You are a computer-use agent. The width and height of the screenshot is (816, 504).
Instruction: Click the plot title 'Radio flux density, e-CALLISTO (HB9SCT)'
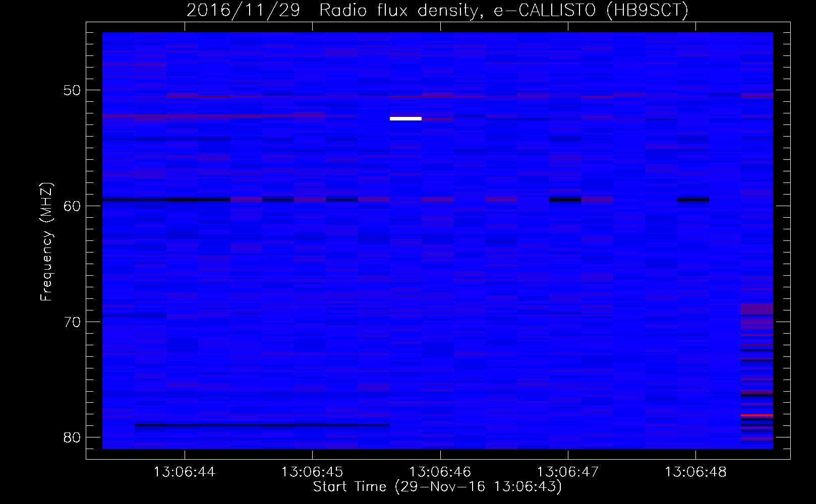pyautogui.click(x=503, y=10)
